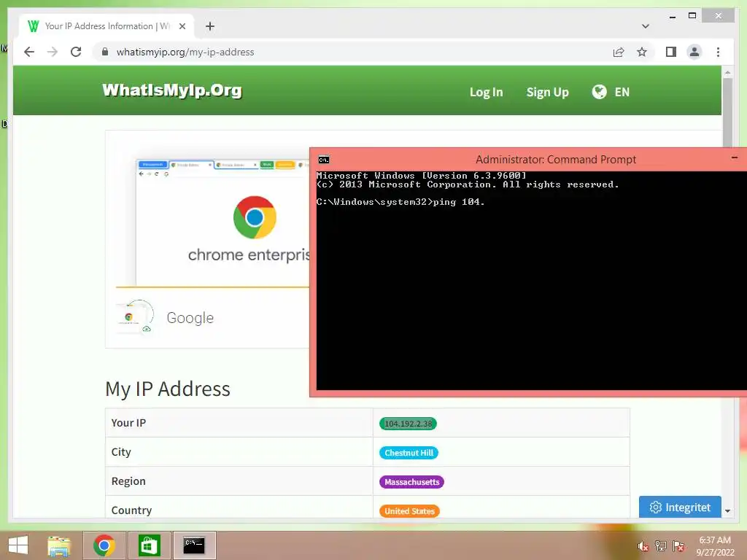747x560 pixels.
Task: Click Chrome's forward navigation arrow
Action: 53,52
